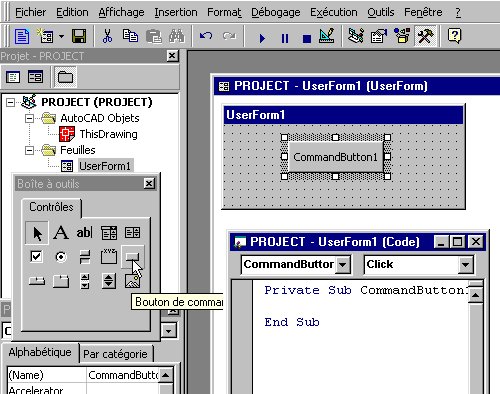Image resolution: width=500 pixels, height=394 pixels.
Task: Toggle Design Mode icon
Action: tap(326, 36)
